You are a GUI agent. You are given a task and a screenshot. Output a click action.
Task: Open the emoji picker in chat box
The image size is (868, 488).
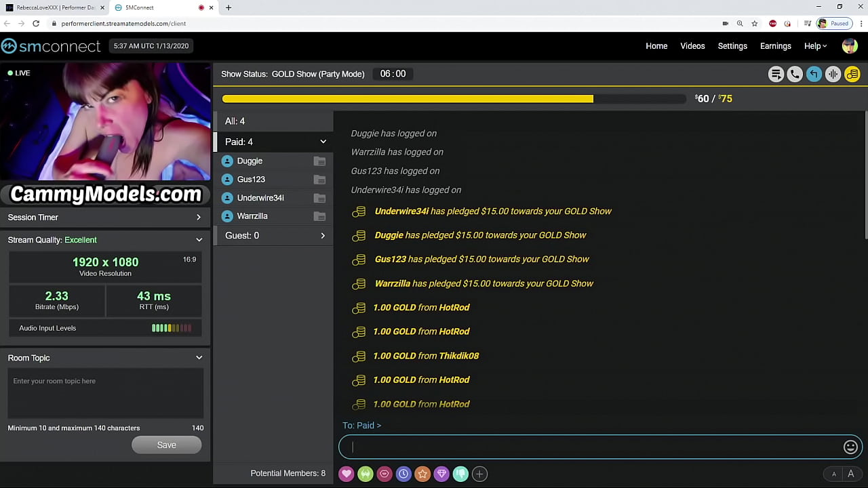[850, 447]
